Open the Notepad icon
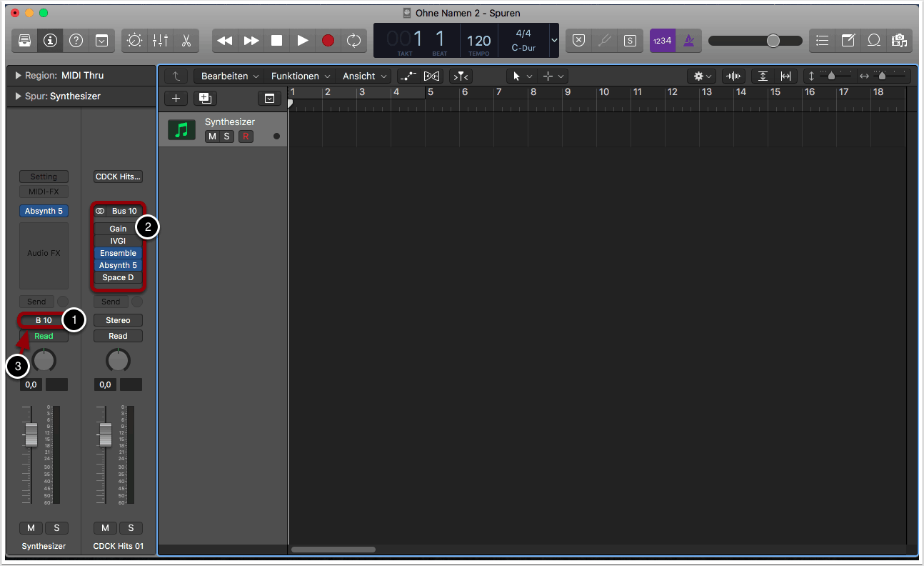The width and height of the screenshot is (924, 566). (848, 41)
